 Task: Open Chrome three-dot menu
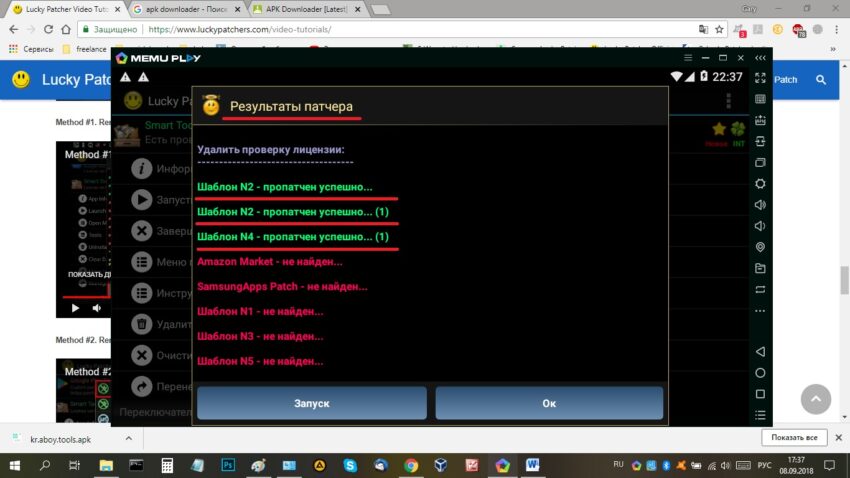tap(836, 29)
